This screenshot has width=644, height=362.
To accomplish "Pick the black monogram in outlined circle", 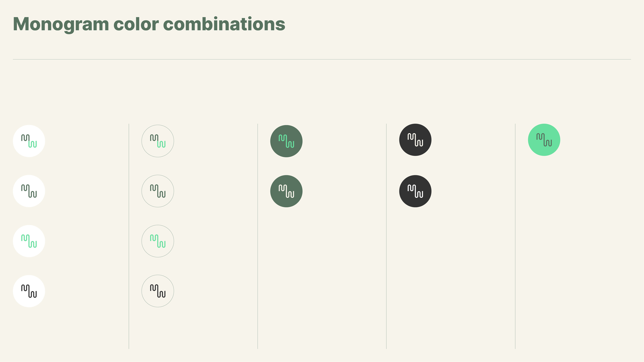I will click(158, 291).
